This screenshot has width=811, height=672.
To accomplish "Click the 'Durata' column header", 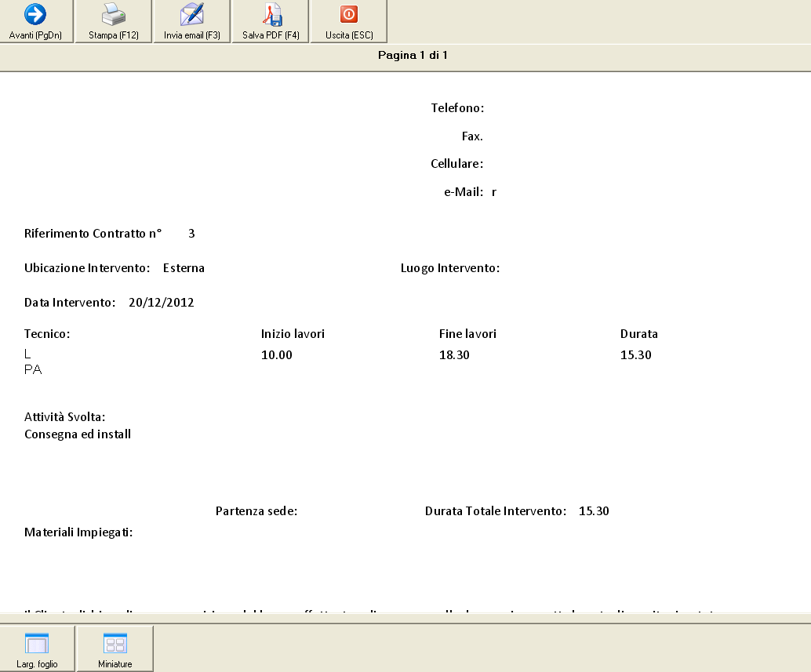I will coord(638,334).
